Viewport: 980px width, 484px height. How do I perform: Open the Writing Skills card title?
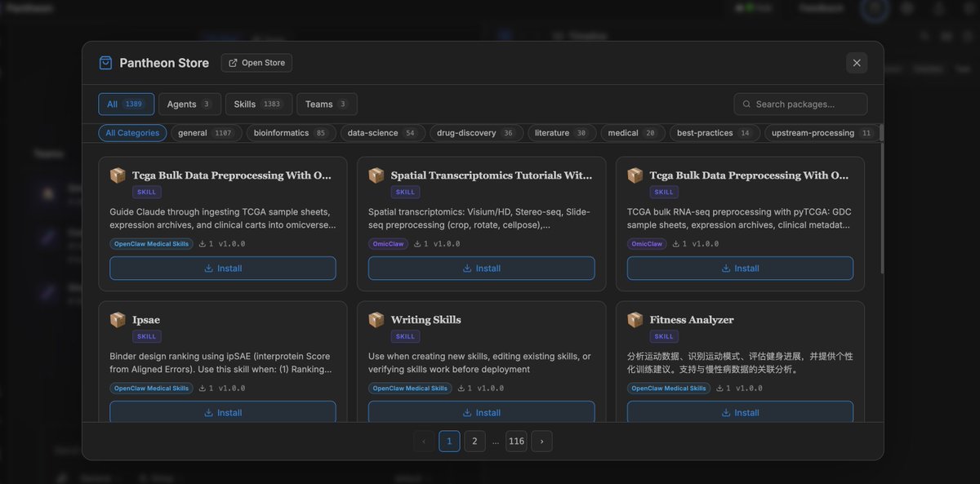coord(425,320)
